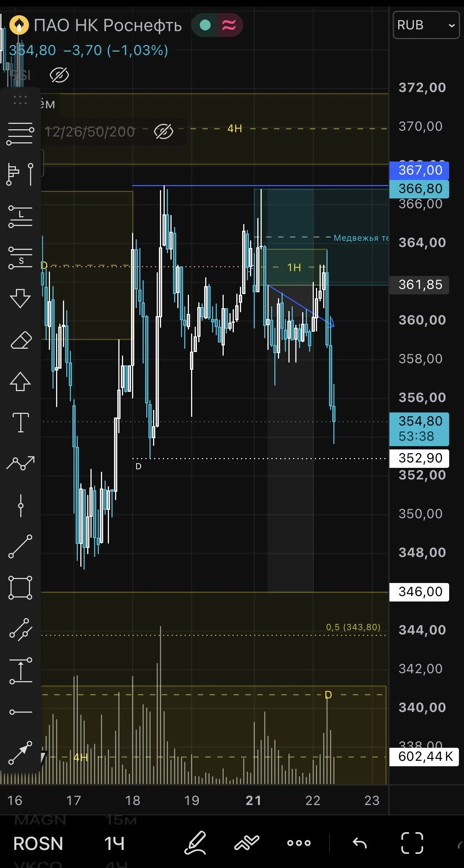464x868 pixels.
Task: Grab the dotted handle of drawing toolbar
Action: point(20,100)
